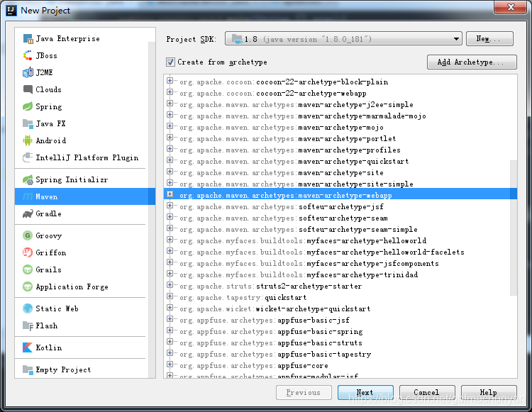Expand cocoon-22-archetype-webapp node
Image resolution: width=532 pixels, height=412 pixels.
point(170,92)
